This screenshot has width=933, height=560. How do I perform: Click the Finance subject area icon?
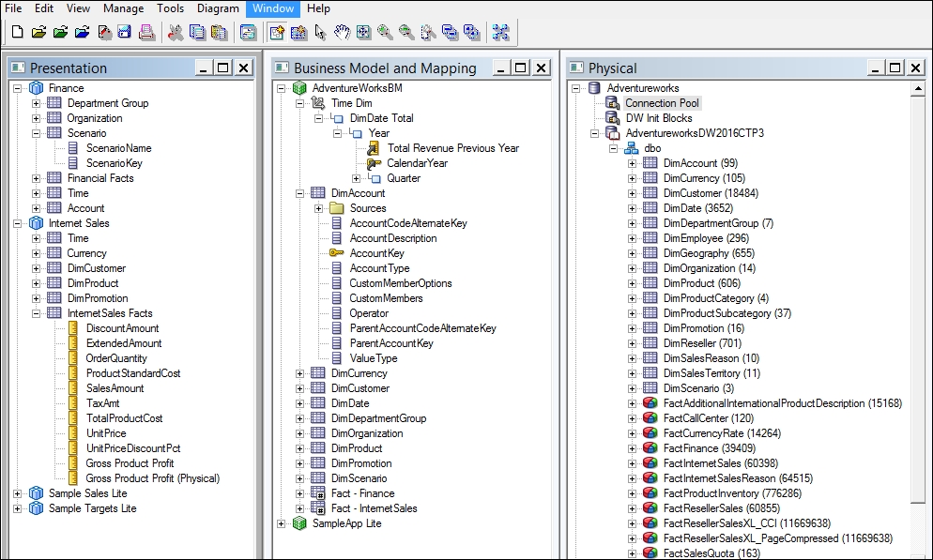coord(37,88)
